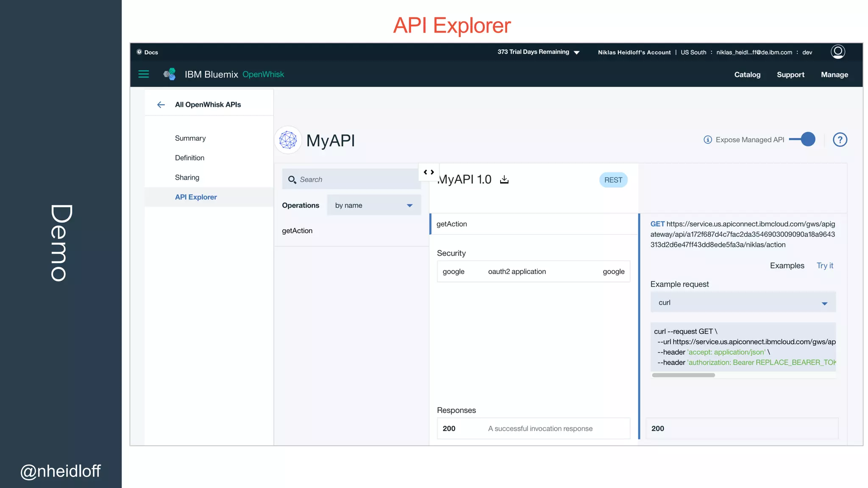Click the Expose Managed API info icon
868x488 pixels.
click(707, 140)
